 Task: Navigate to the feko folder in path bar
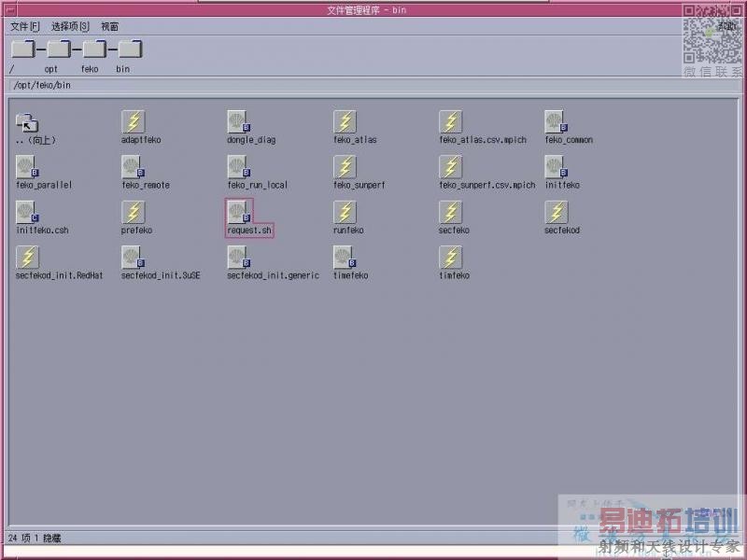pyautogui.click(x=94, y=49)
